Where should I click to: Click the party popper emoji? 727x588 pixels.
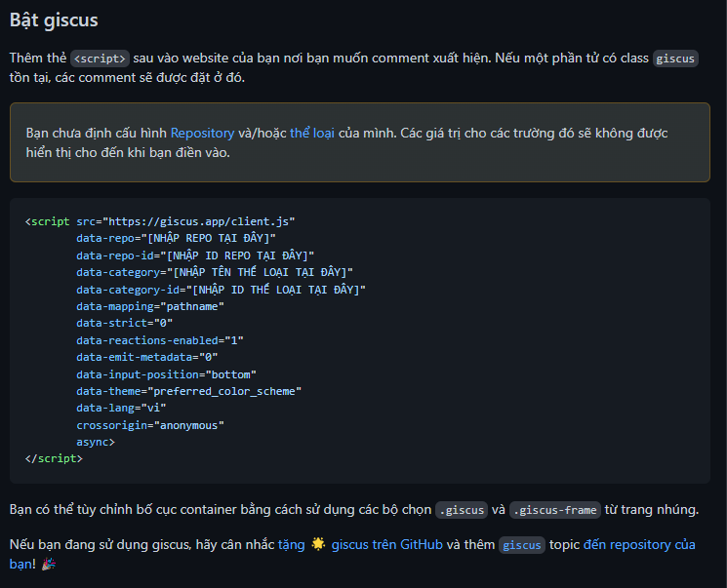click(x=49, y=564)
